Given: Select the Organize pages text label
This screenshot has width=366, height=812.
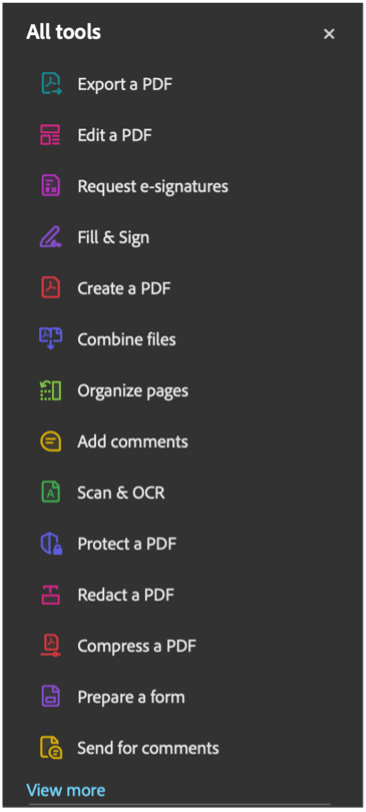Looking at the screenshot, I should [133, 391].
